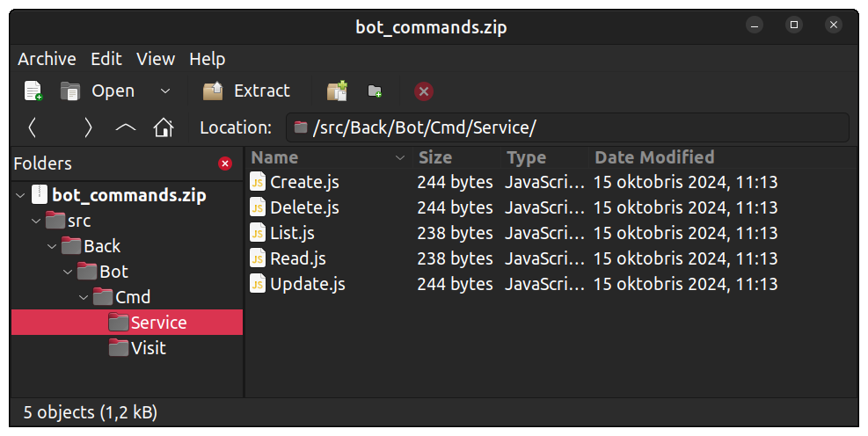This screenshot has height=436, width=868.
Task: Go to the archive home location
Action: (164, 127)
